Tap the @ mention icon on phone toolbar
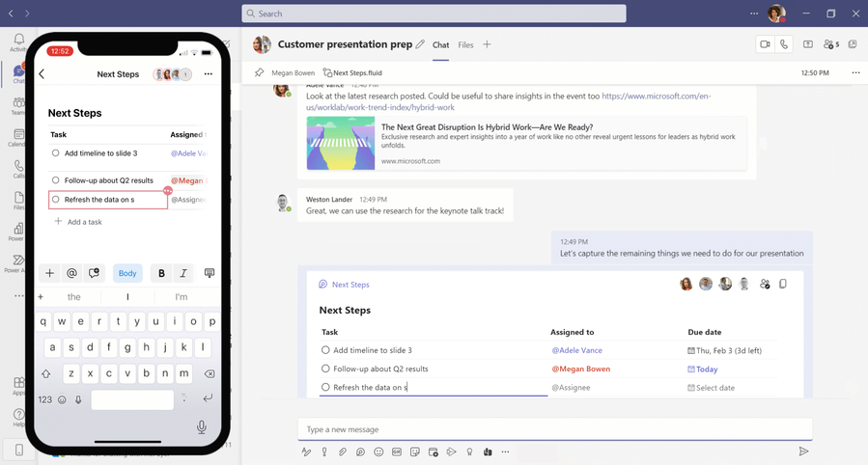Screen dimensions: 868x465 [x=71, y=273]
